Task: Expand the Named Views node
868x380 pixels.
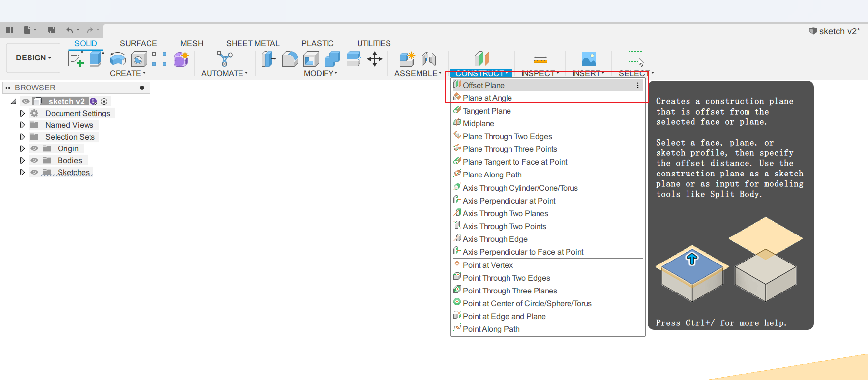Action: point(22,125)
